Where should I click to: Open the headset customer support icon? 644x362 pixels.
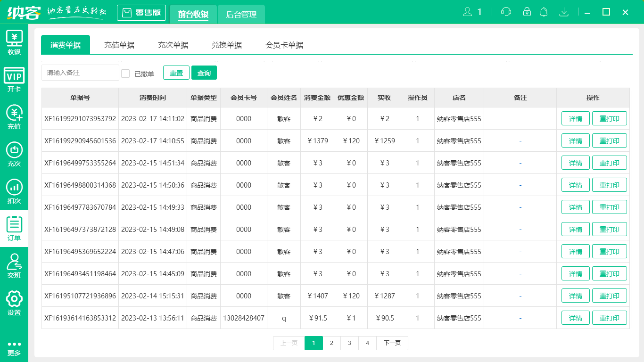point(505,12)
